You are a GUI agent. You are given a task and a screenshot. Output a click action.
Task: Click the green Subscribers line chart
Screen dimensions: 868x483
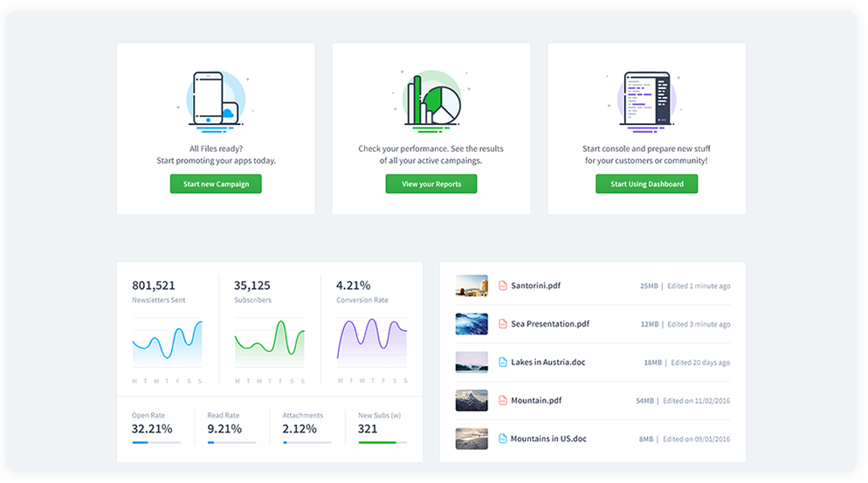coord(270,343)
